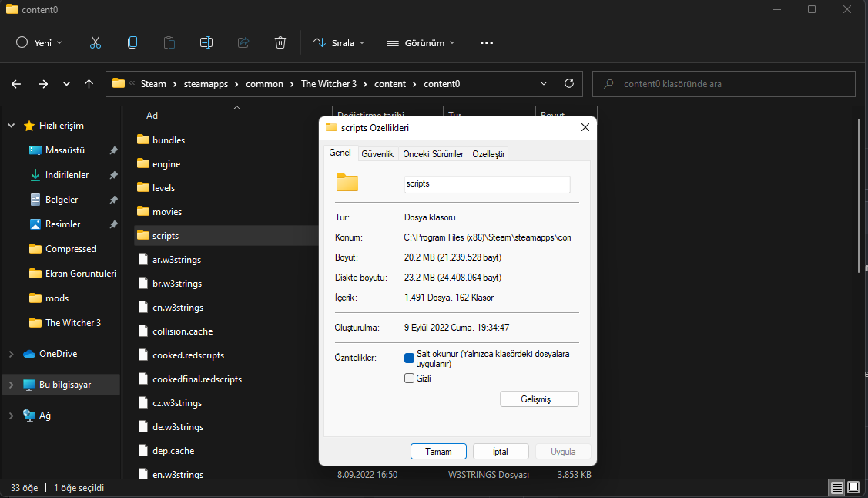This screenshot has height=498, width=868.
Task: Select the mods folder in sidebar
Action: click(57, 298)
